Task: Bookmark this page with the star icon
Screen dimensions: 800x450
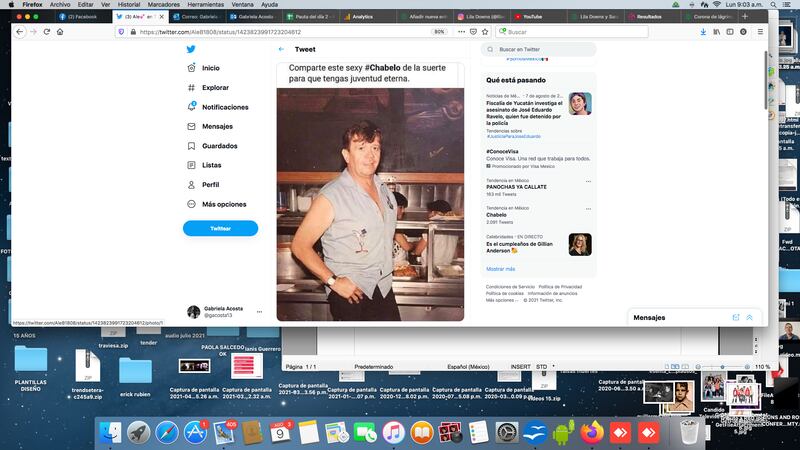Action: pyautogui.click(x=485, y=32)
